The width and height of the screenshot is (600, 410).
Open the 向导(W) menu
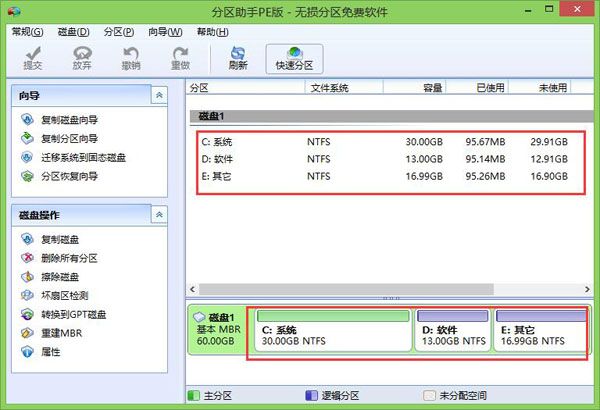tap(165, 32)
